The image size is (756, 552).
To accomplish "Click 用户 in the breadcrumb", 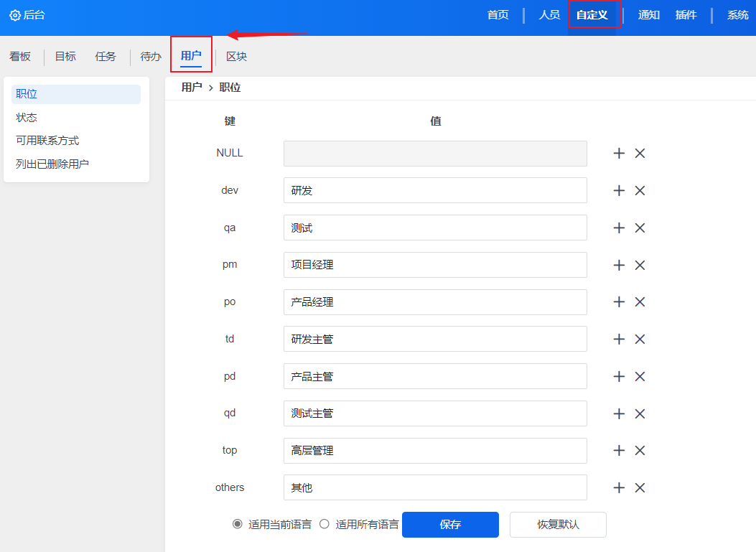I will click(191, 88).
